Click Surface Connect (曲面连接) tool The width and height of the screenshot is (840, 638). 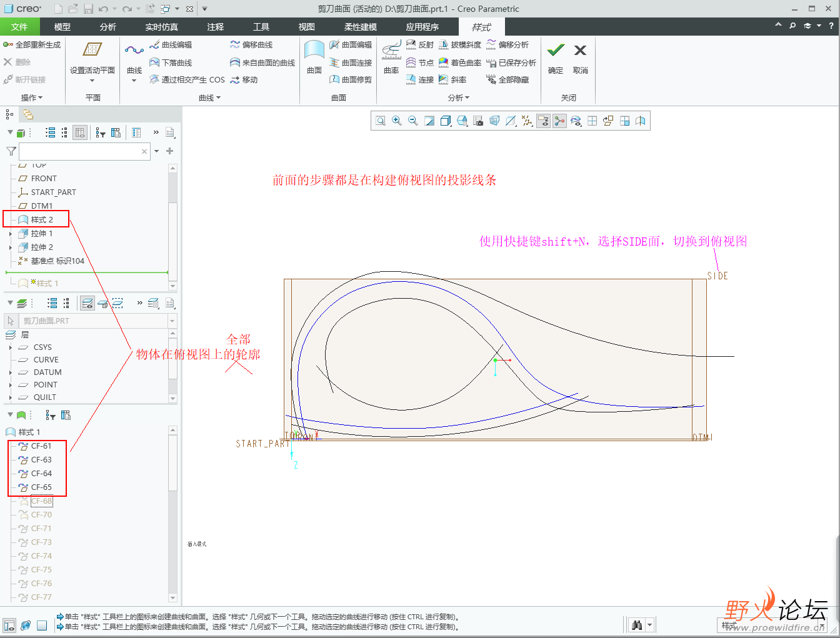coord(351,62)
